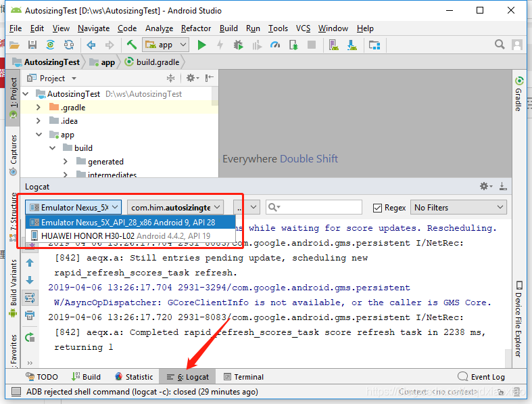532x404 pixels.
Task: Open Build Variants side panel
Action: [14, 288]
